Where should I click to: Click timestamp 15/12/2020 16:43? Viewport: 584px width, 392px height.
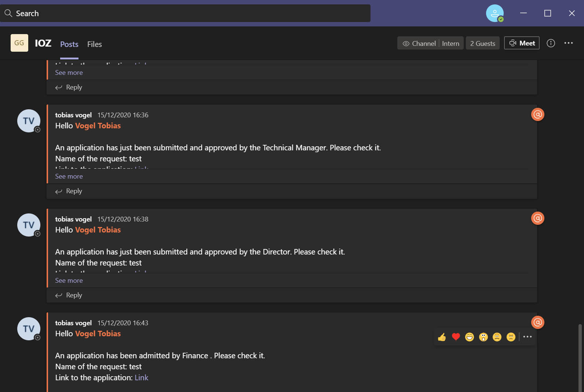123,323
